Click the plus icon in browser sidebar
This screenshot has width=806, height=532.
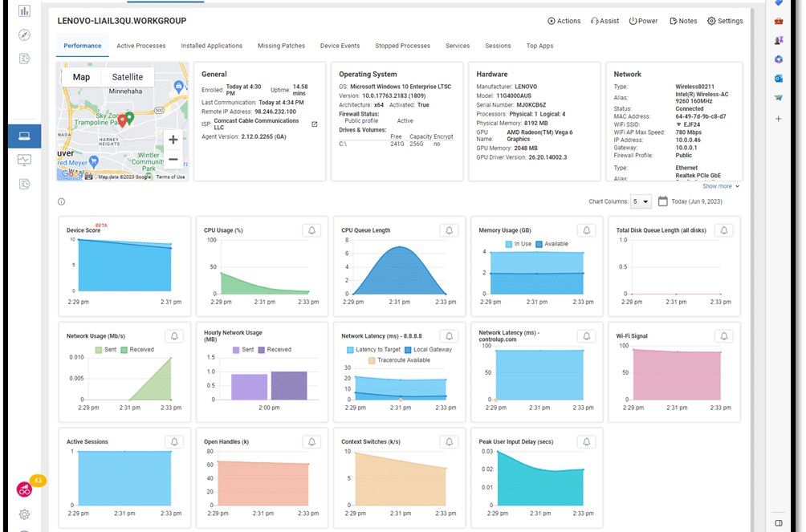(x=779, y=119)
